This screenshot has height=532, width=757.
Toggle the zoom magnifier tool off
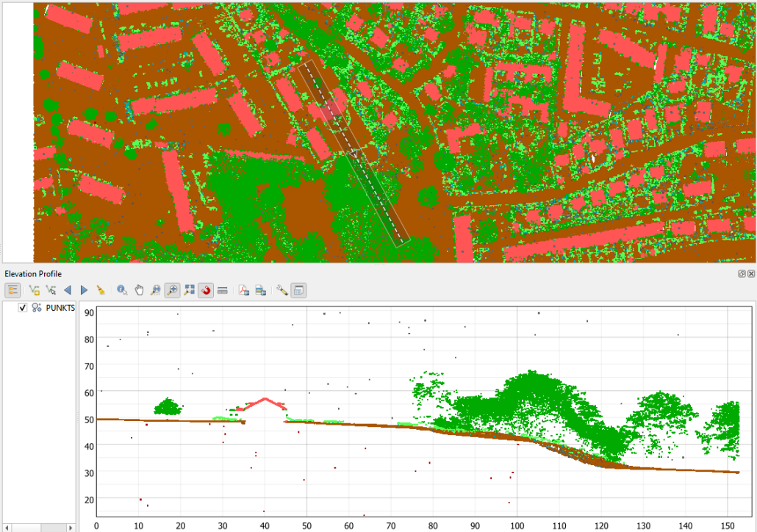click(x=171, y=290)
